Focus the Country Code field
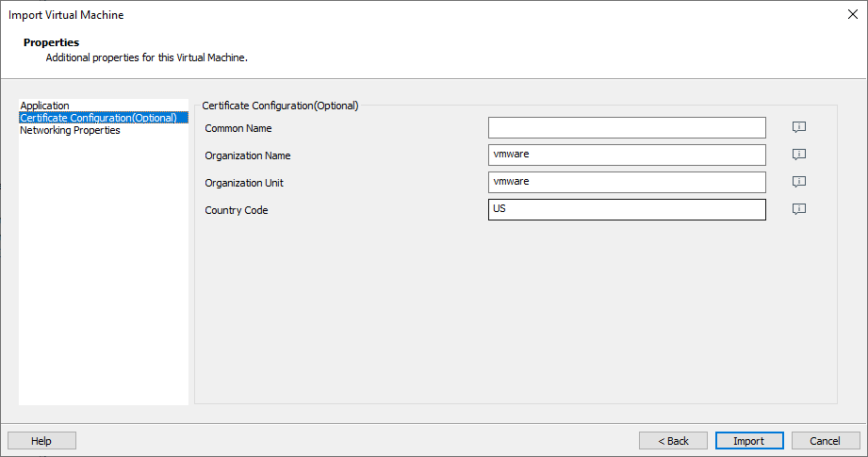The width and height of the screenshot is (868, 457). click(x=627, y=210)
